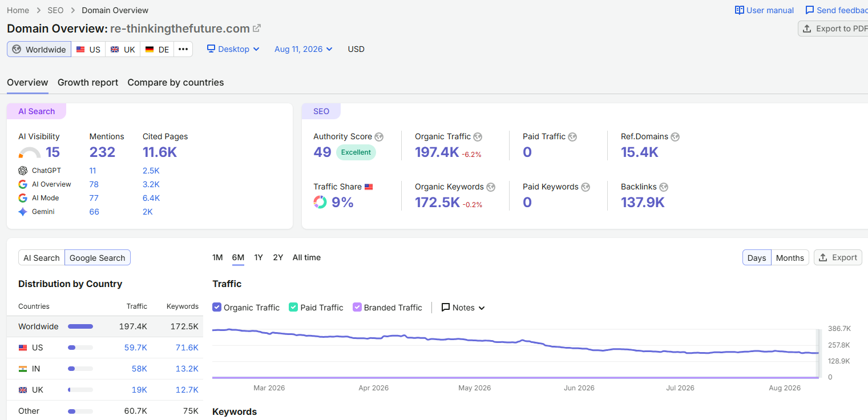Open more countries via three-dots icon
Viewport: 868px width, 420px height.
(x=183, y=49)
